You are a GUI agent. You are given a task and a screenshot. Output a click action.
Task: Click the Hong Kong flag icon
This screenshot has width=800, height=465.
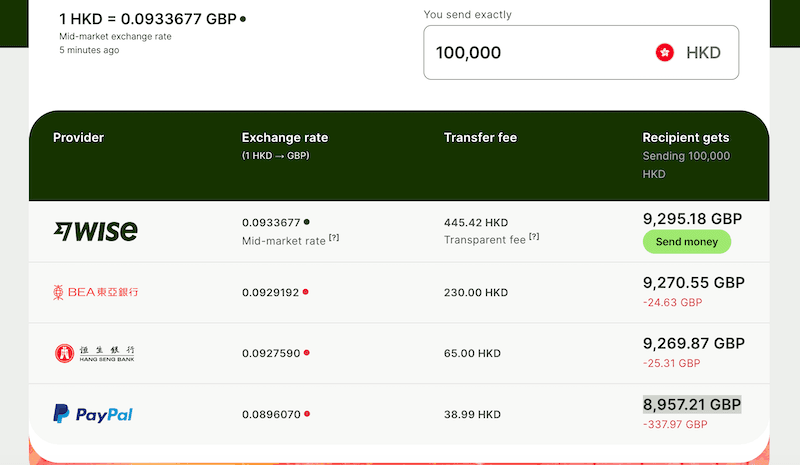[x=664, y=52]
